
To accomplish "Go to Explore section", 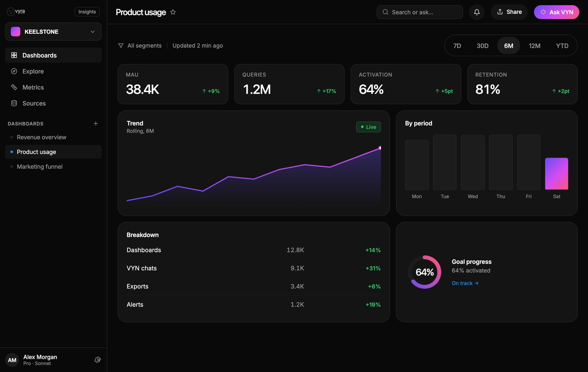I will (x=53, y=71).
